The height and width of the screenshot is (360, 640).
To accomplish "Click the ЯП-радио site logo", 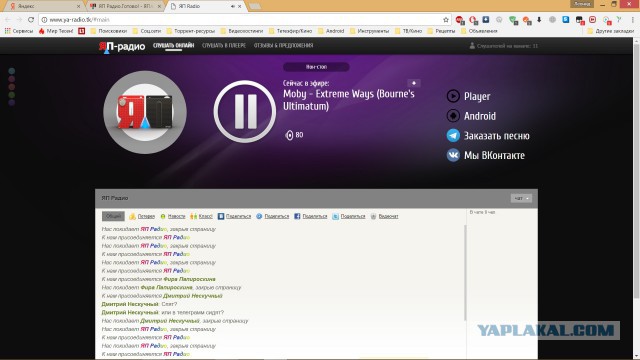I will [122, 47].
